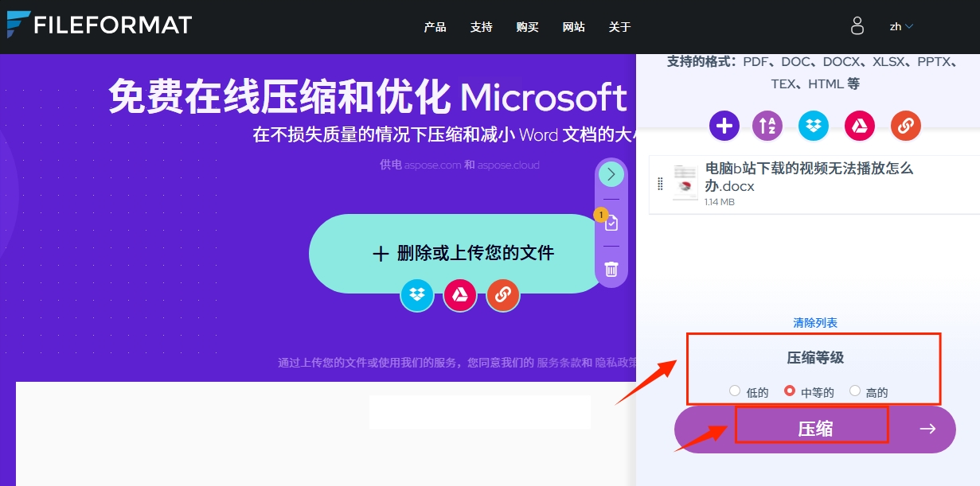Image resolution: width=980 pixels, height=486 pixels.
Task: Click the 压缩等级 heading
Action: pos(815,358)
